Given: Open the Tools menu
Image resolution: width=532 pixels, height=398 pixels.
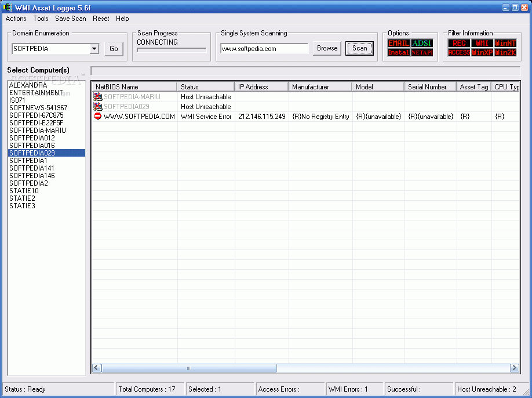Looking at the screenshot, I should point(41,19).
